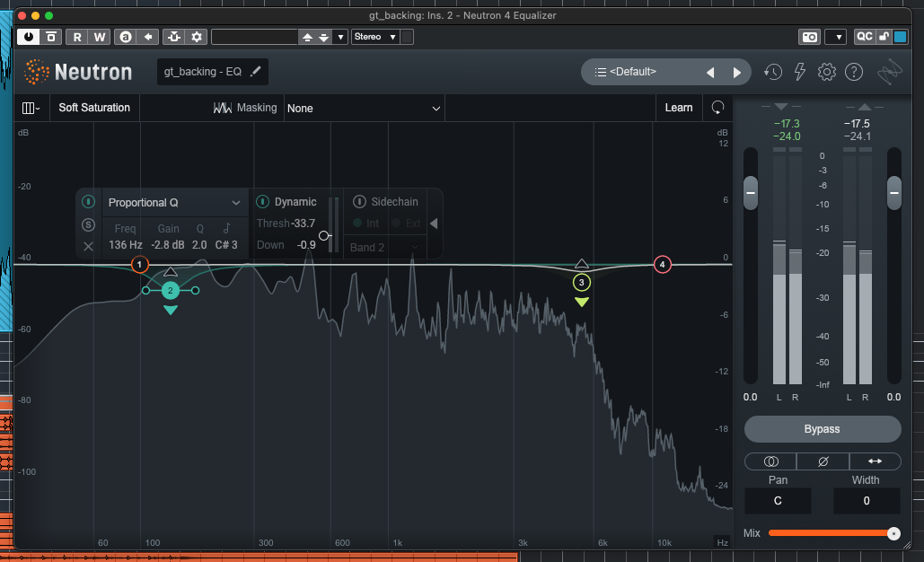Select EQ band node 1
The height and width of the screenshot is (562, 924).
pos(139,265)
